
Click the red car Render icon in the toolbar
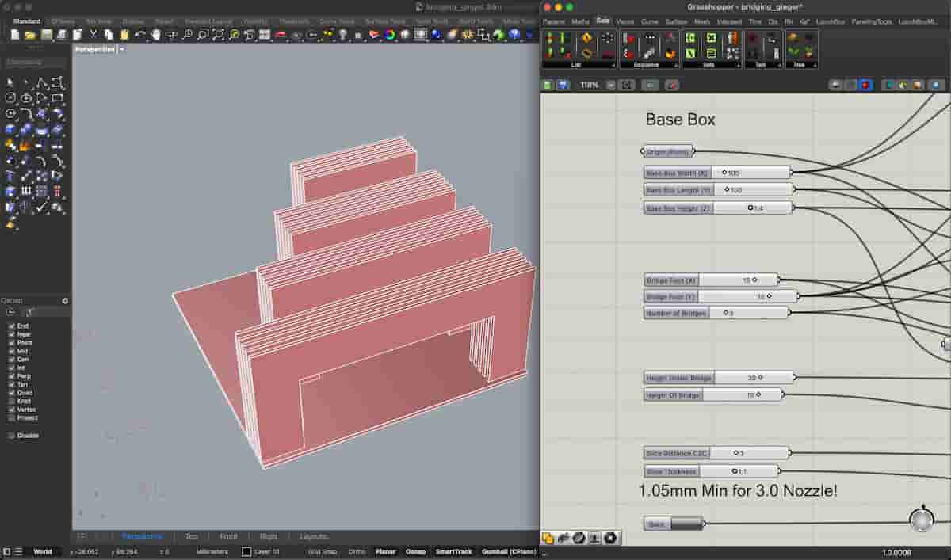click(281, 35)
